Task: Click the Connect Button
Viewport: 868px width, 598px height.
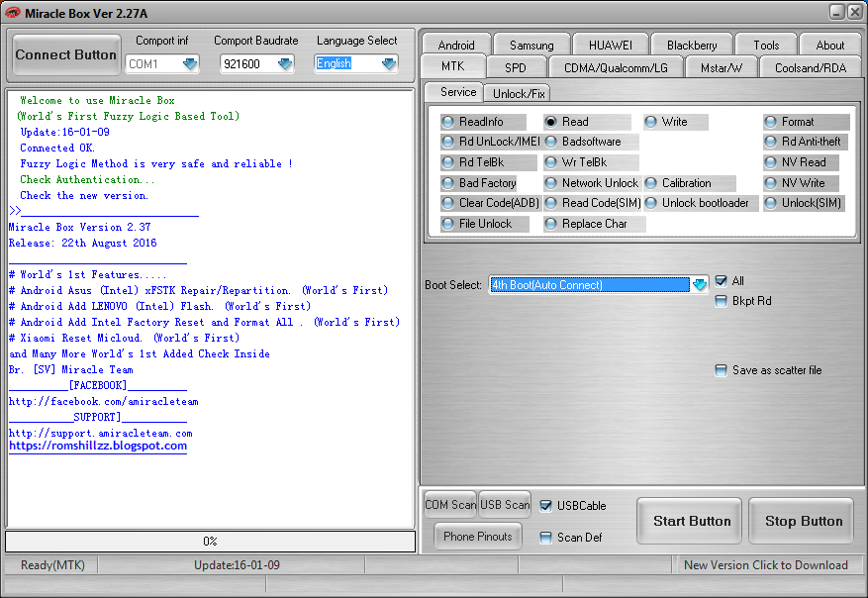Action: pos(66,54)
